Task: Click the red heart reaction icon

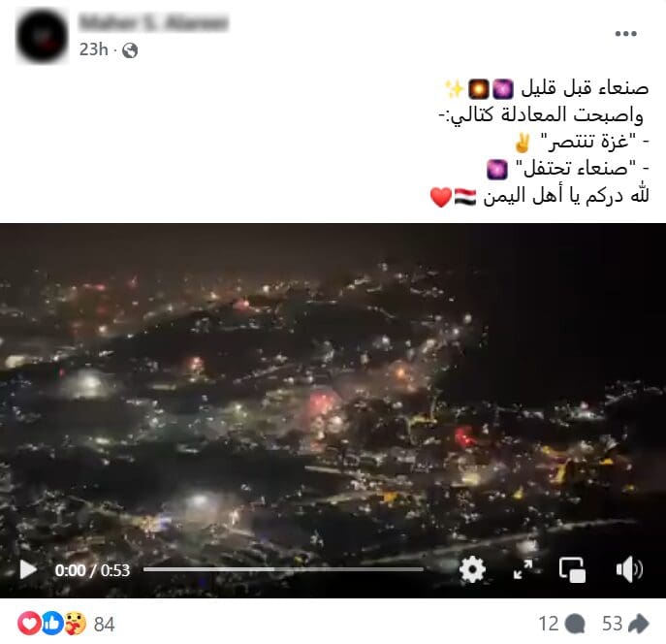Action: coord(29,624)
